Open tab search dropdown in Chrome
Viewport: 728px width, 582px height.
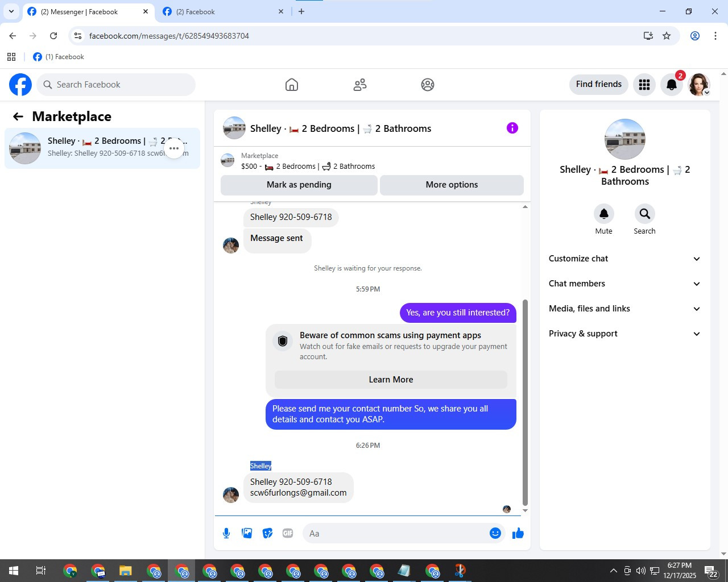(x=11, y=11)
